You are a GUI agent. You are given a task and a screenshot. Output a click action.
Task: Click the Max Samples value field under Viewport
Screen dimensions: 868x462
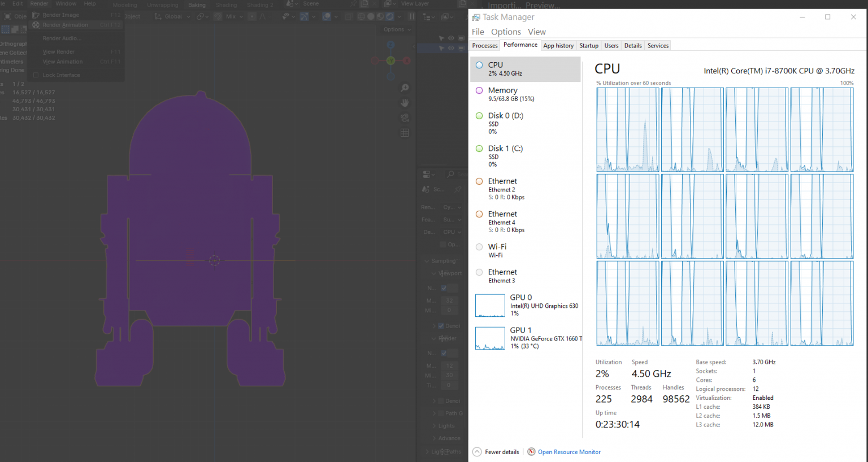coord(450,300)
